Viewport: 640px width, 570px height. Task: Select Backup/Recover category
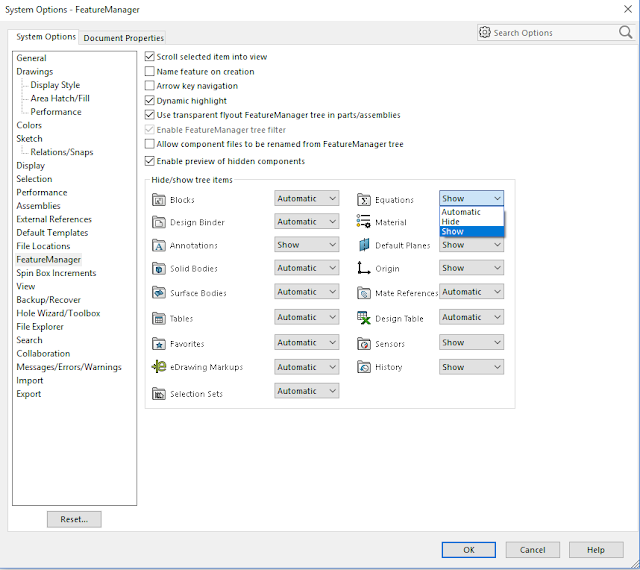(48, 300)
